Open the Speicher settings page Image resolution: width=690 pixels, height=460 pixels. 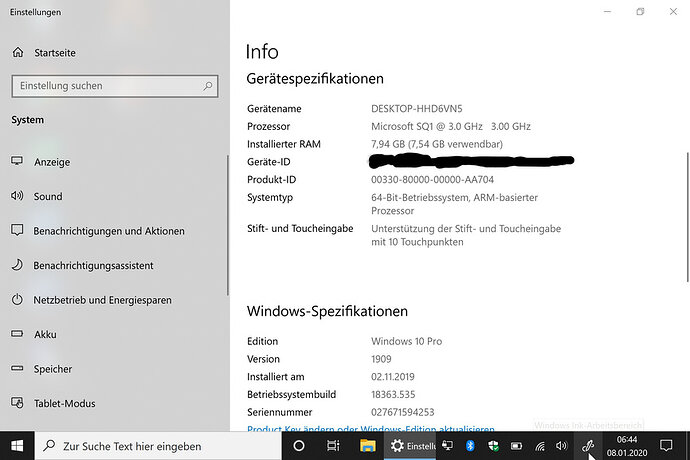52,369
